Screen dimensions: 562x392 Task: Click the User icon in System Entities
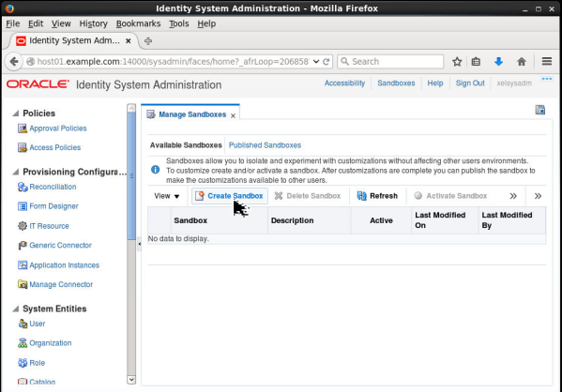tap(23, 324)
